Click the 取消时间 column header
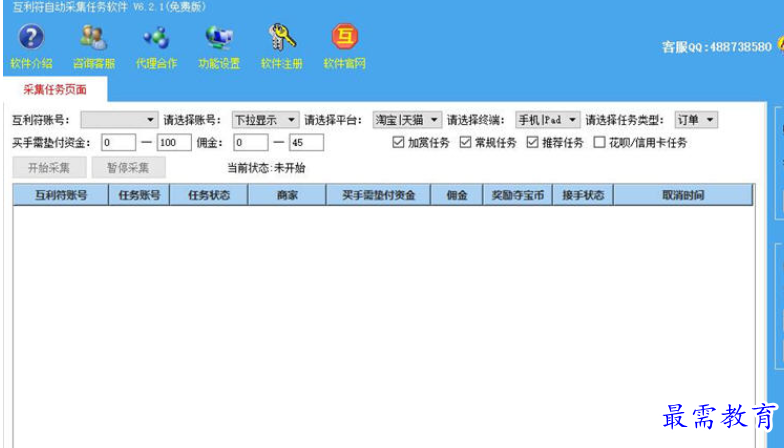784x448 pixels. pos(683,195)
